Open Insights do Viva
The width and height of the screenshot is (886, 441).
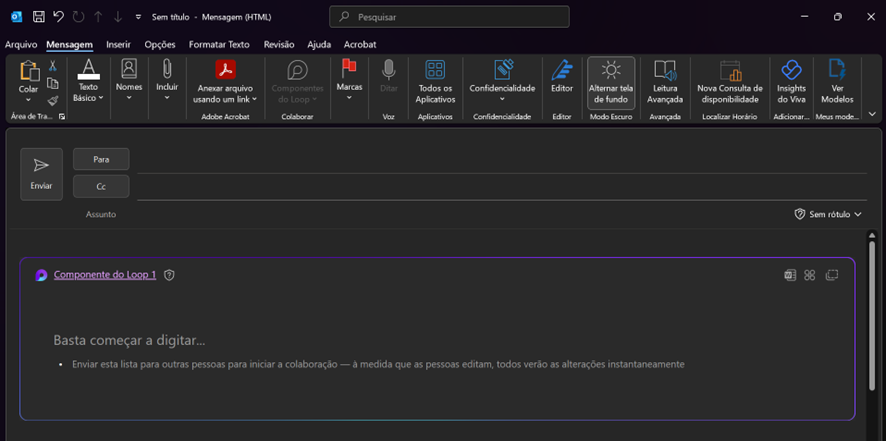pyautogui.click(x=791, y=82)
